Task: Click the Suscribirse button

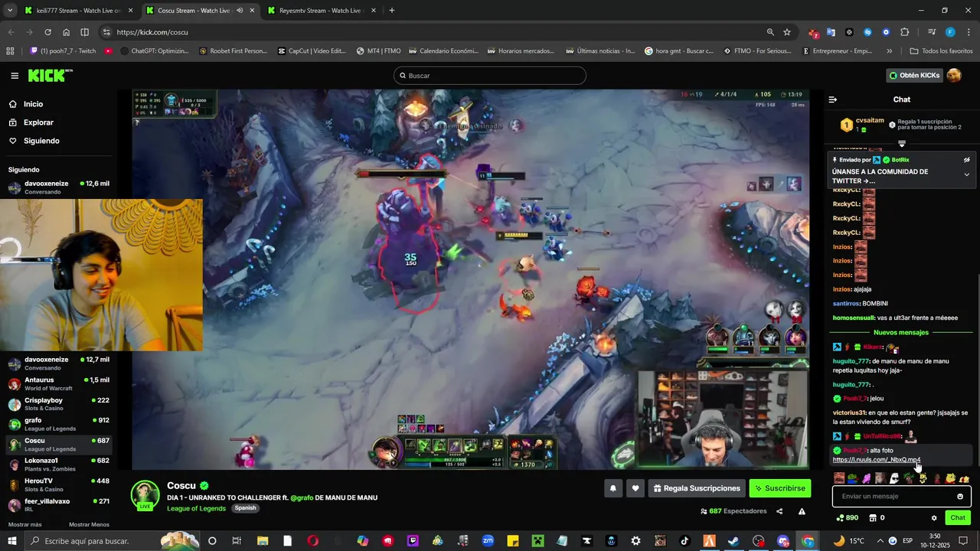Action: (x=779, y=488)
